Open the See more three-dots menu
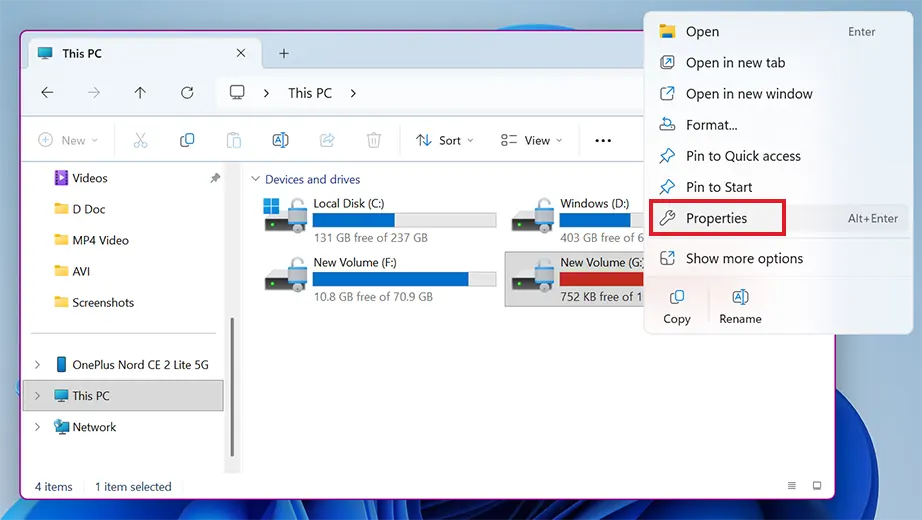Image resolution: width=922 pixels, height=520 pixels. click(x=603, y=141)
